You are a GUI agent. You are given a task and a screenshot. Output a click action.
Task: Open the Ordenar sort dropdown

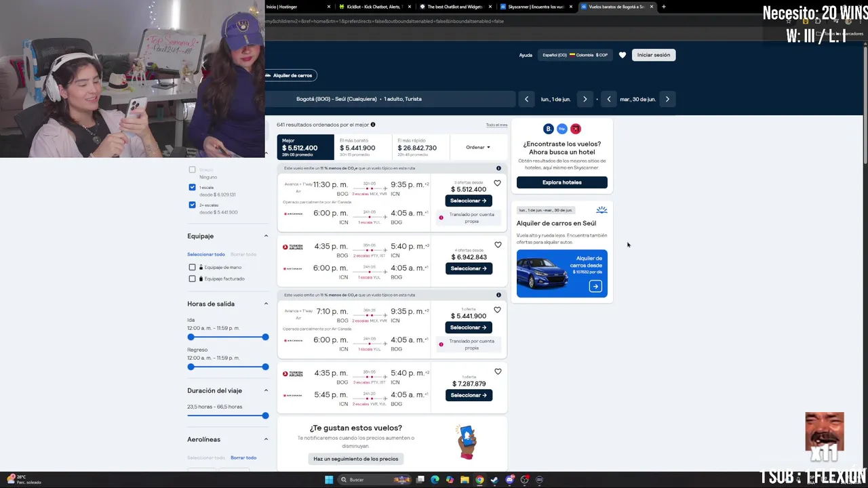pos(478,147)
